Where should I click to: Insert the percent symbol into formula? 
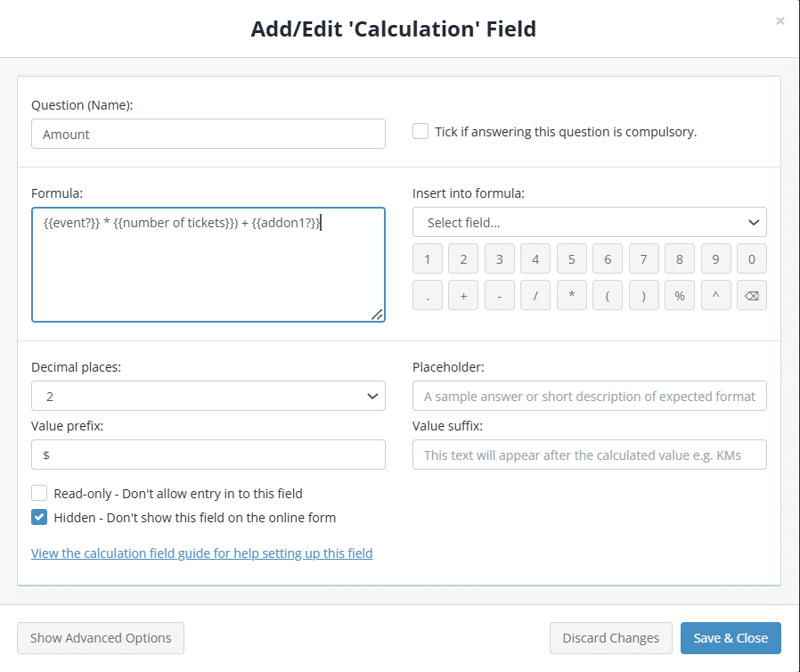tap(679, 296)
